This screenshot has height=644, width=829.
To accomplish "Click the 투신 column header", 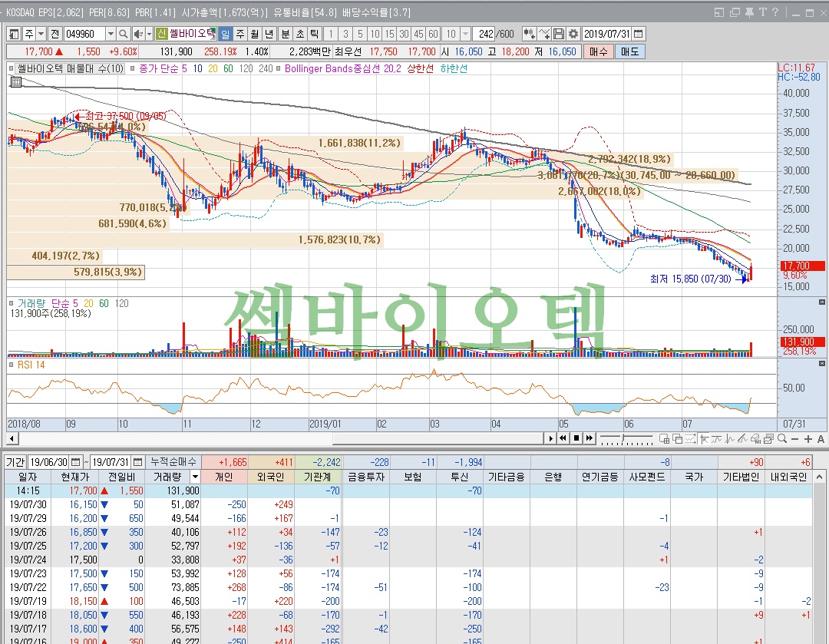I will click(460, 477).
